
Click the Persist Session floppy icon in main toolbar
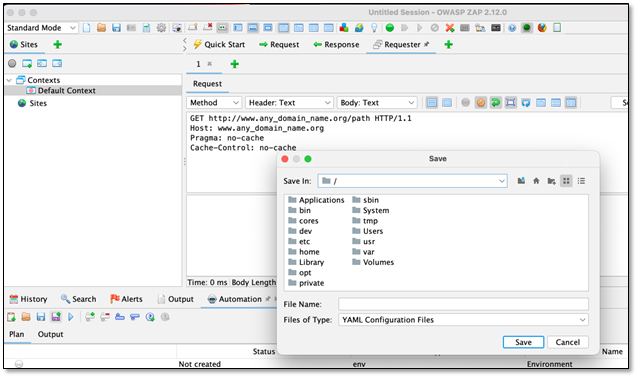[x=116, y=28]
